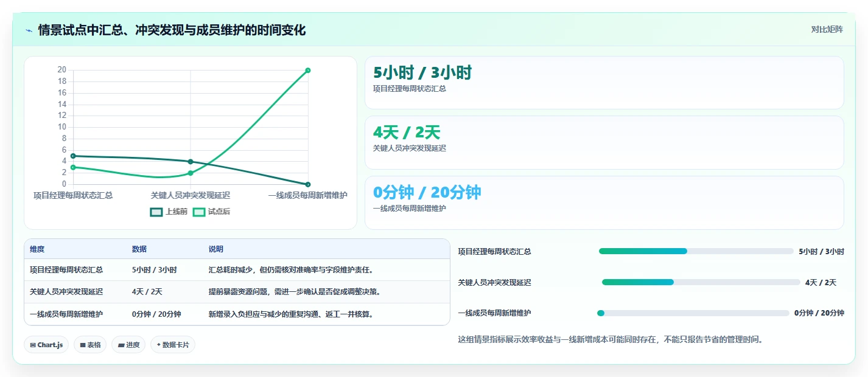This screenshot has width=868, height=377.
Task: Click the 项目经理每周状态汇总 progress bar
Action: [696, 251]
